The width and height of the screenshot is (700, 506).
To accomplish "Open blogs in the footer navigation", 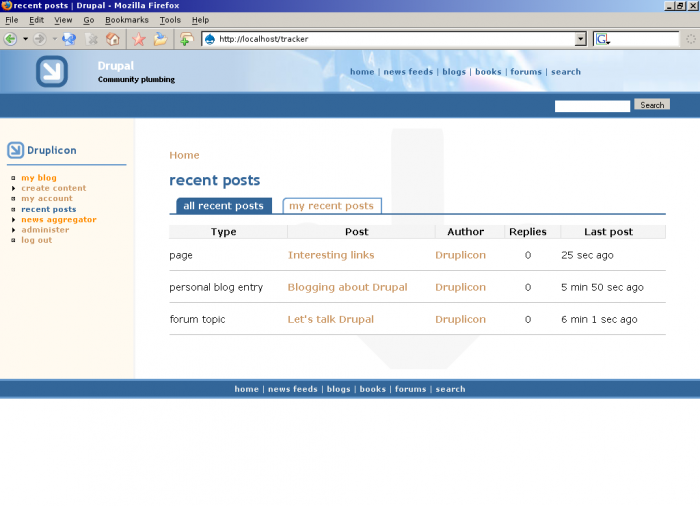I will (338, 389).
